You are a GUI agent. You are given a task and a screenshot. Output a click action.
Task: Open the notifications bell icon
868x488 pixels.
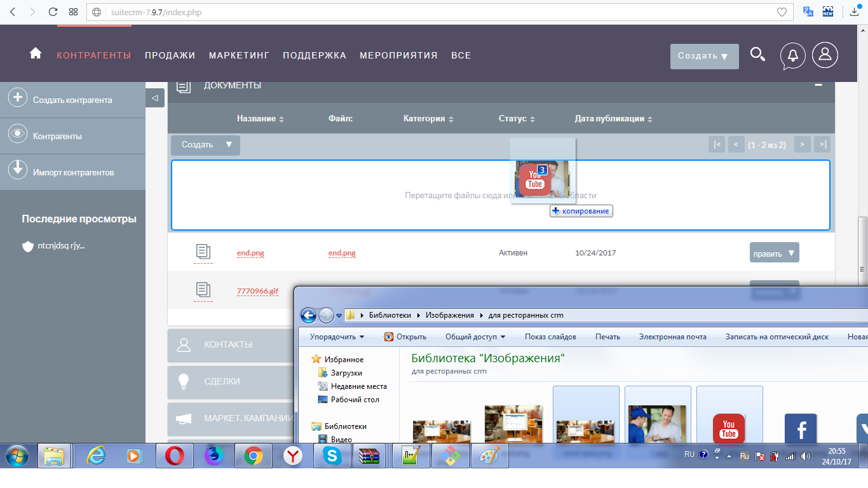pyautogui.click(x=792, y=55)
